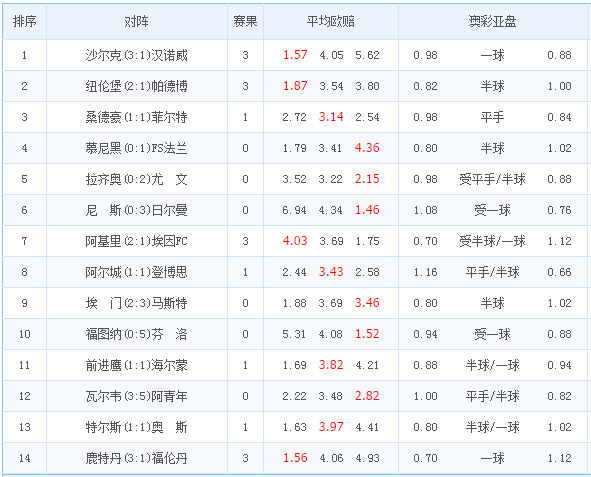Click handicap 一球 in row 1
The image size is (591, 477).
coord(492,55)
